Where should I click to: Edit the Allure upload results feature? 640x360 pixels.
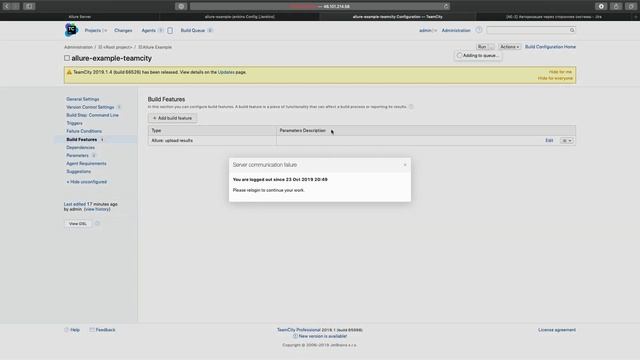(x=549, y=140)
